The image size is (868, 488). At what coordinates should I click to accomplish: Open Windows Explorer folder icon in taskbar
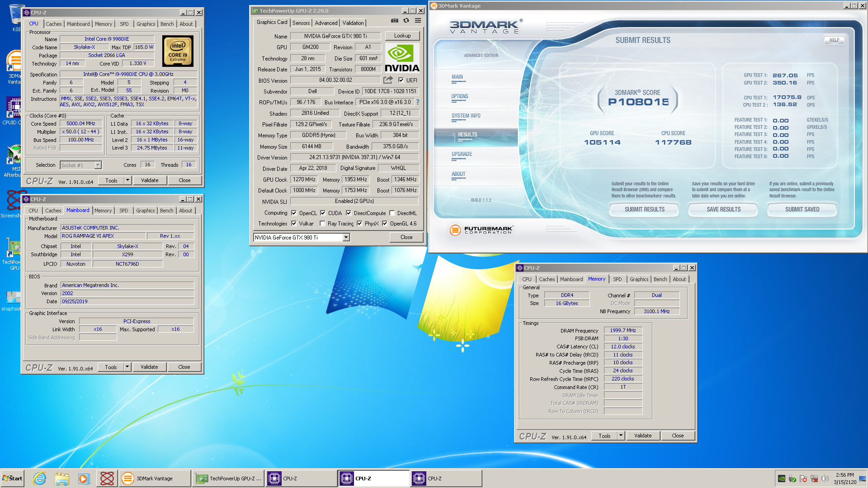tap(62, 479)
